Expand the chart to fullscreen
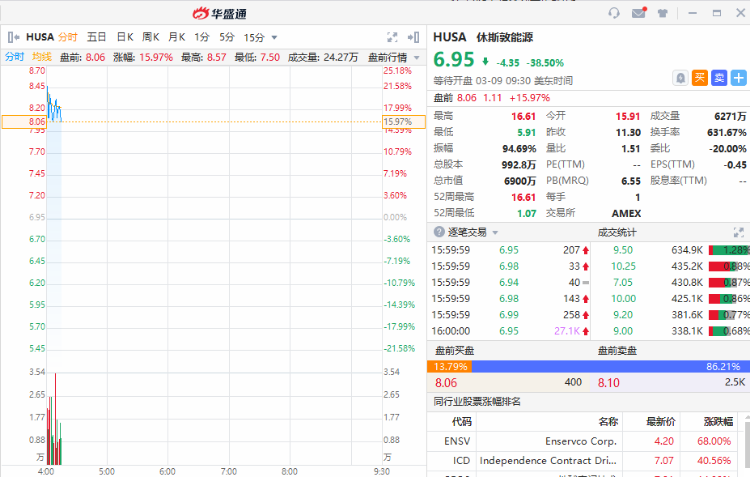 click(x=393, y=37)
